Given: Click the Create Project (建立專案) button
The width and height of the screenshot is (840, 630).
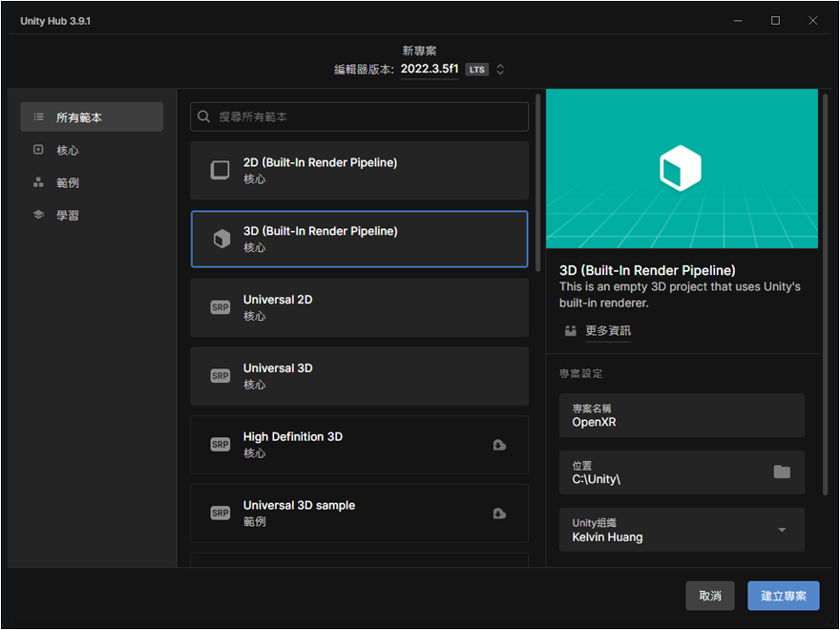Looking at the screenshot, I should click(x=784, y=596).
